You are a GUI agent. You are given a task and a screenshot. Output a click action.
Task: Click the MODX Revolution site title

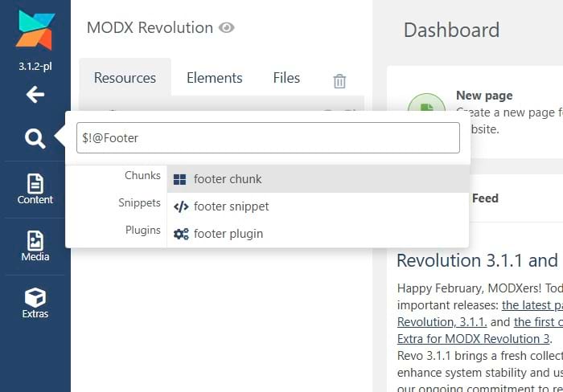150,27
